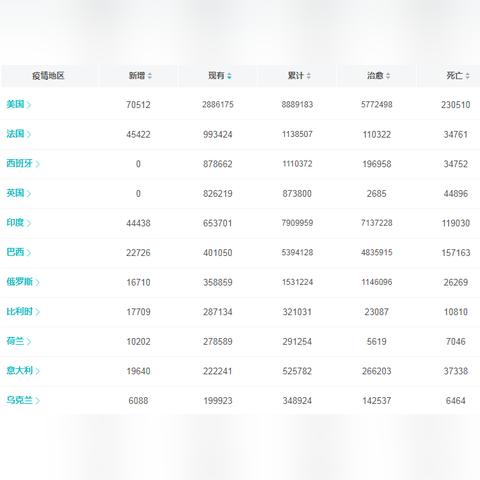Select the value 44438 in 印度 row

pyautogui.click(x=138, y=223)
